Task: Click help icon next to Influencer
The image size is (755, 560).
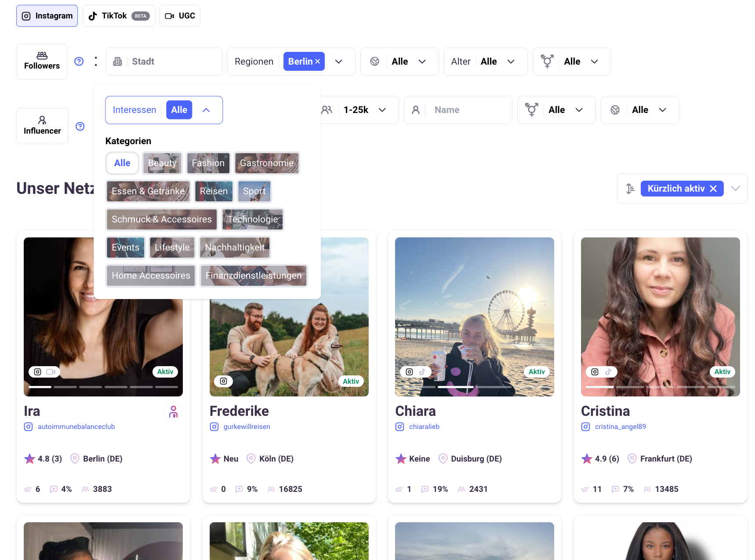Action: click(x=80, y=127)
